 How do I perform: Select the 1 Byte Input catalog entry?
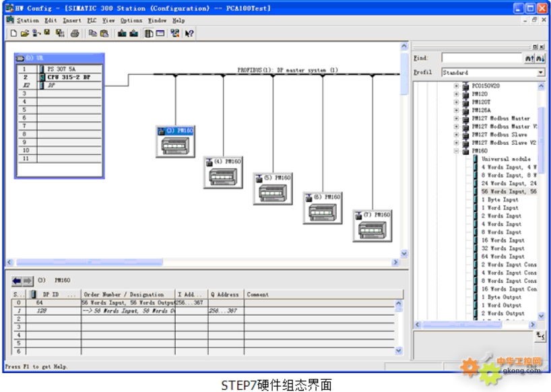pos(500,199)
